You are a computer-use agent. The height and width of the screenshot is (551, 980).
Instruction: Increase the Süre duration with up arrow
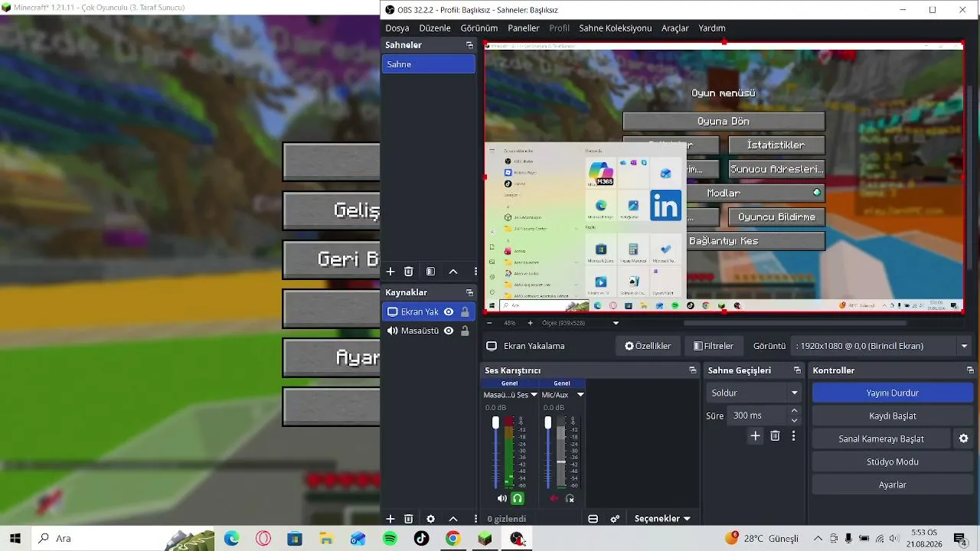click(x=794, y=411)
